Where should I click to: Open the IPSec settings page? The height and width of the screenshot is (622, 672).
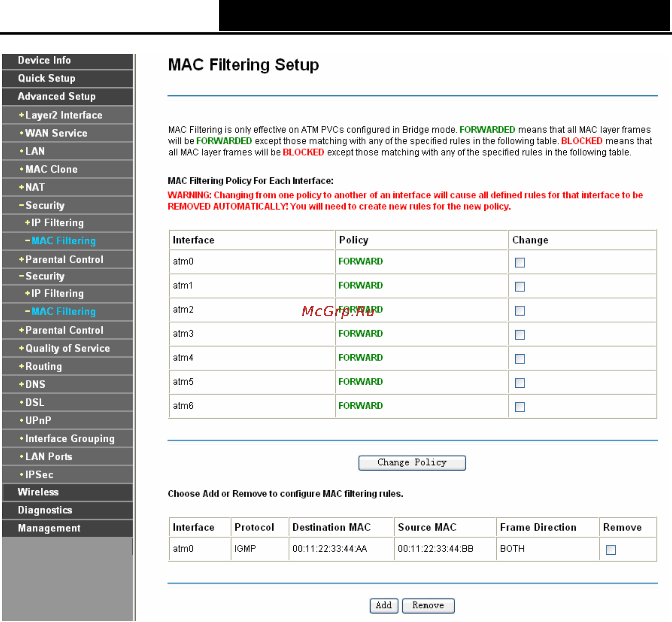[68, 475]
